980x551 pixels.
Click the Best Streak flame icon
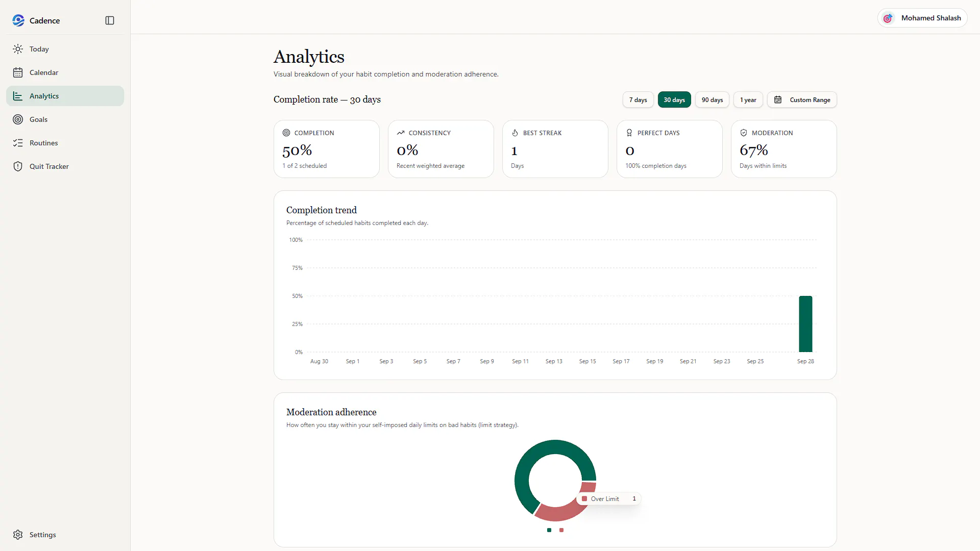515,133
